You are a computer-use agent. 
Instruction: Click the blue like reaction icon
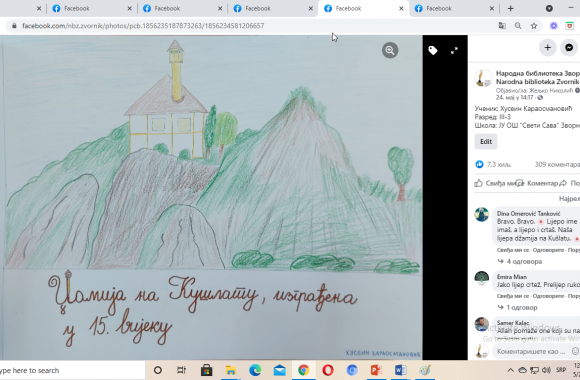pos(479,164)
